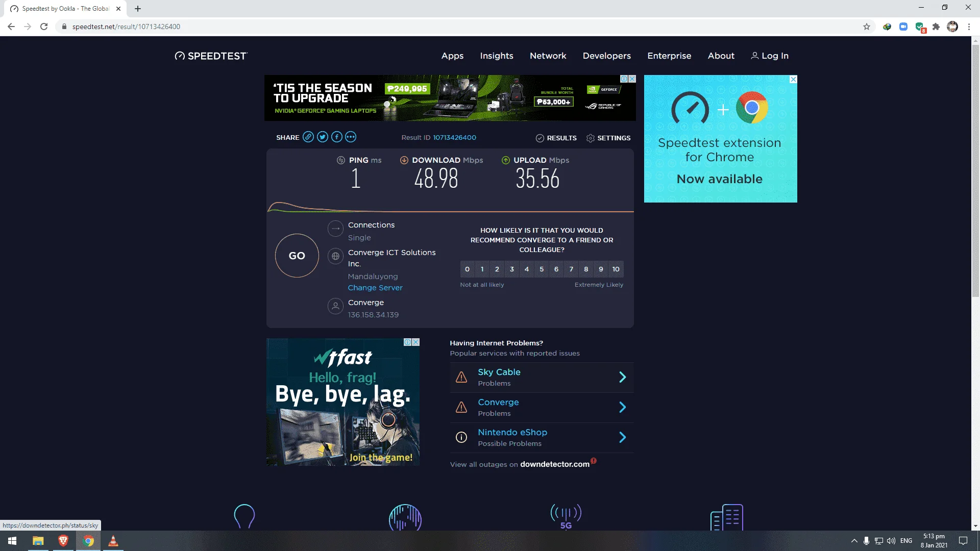
Task: Open the Apps menu
Action: coord(452,56)
